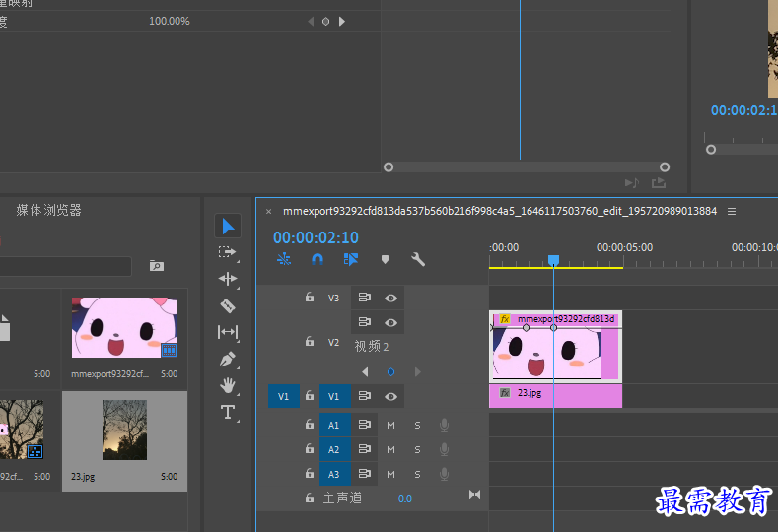Click the timeline timecode 00:00:02:10

[316, 237]
